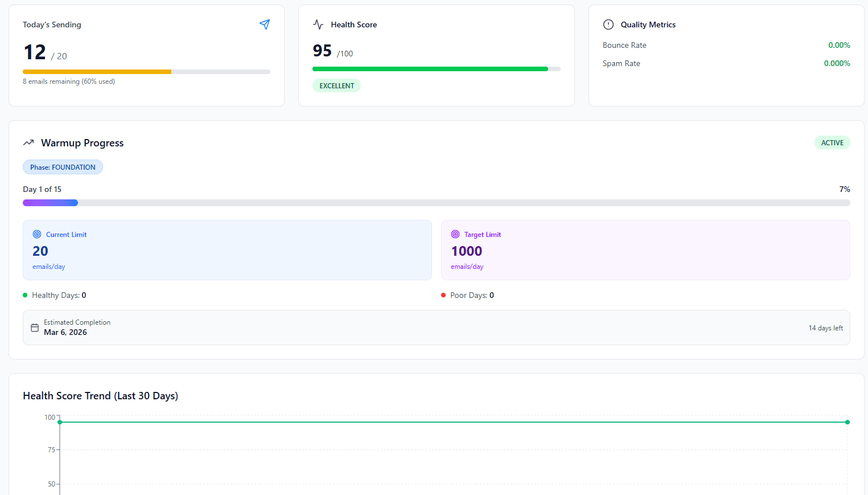Screen dimensions: 868x495
Task: Click the Quality Metrics alert icon
Action: [608, 24]
